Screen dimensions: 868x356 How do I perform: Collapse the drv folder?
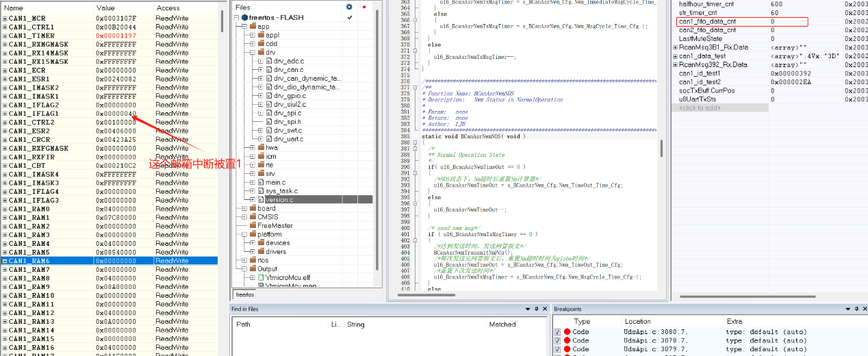[253, 52]
